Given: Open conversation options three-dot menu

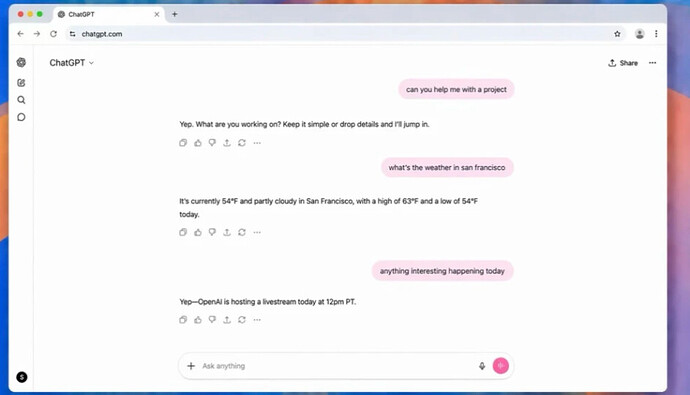Looking at the screenshot, I should (x=652, y=63).
